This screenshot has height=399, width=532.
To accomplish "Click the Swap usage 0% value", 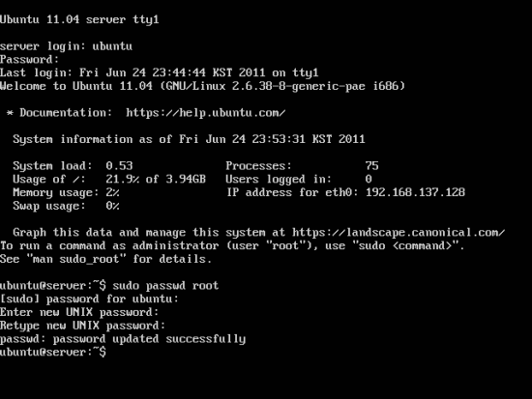I will [x=112, y=206].
